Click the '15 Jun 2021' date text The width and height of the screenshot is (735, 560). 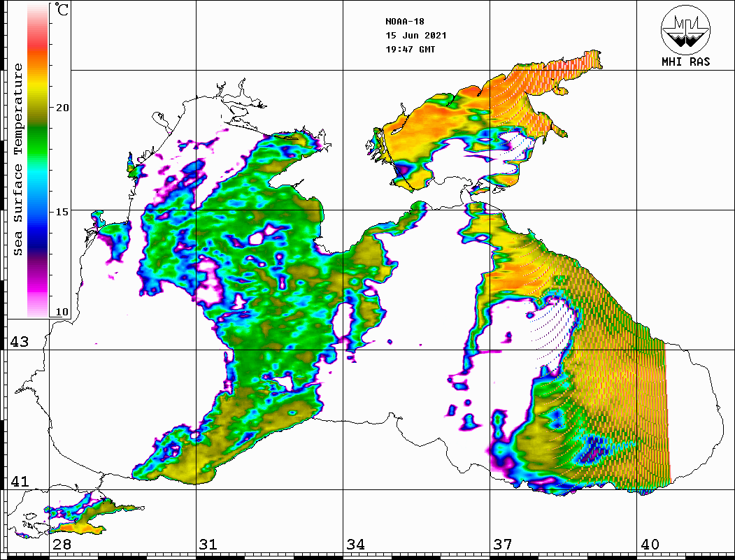[x=416, y=36]
